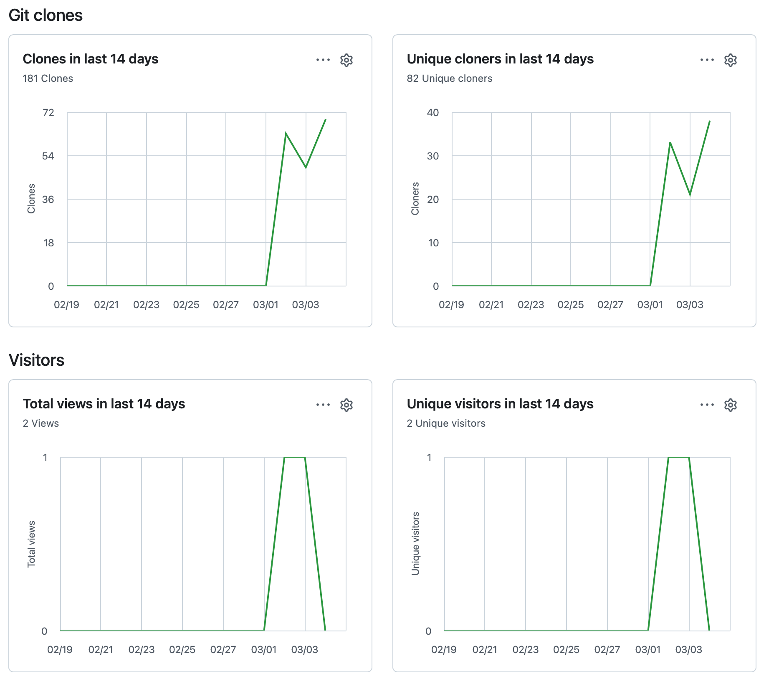Click the 20 y-axis label on Unique cloners chart
784x689 pixels.
[433, 200]
